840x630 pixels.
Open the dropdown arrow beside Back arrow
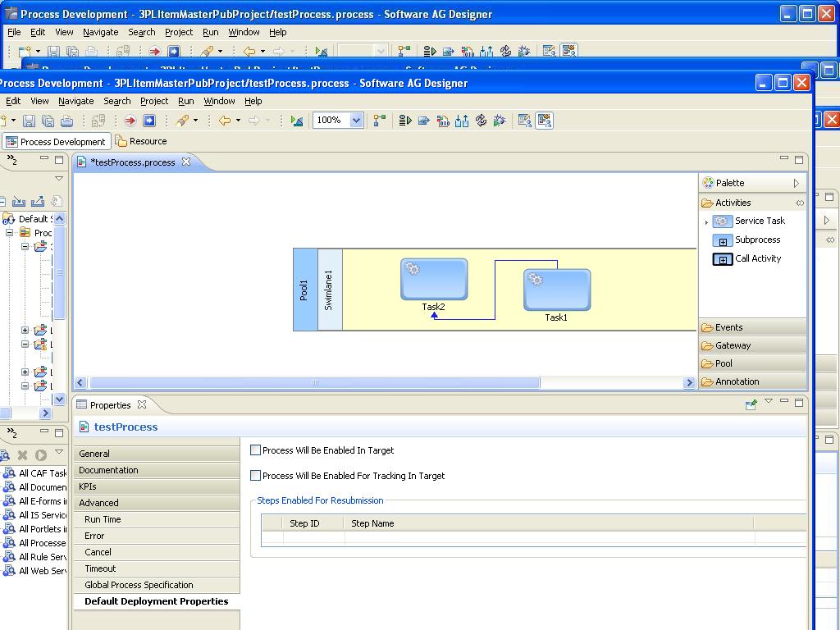coord(238,121)
